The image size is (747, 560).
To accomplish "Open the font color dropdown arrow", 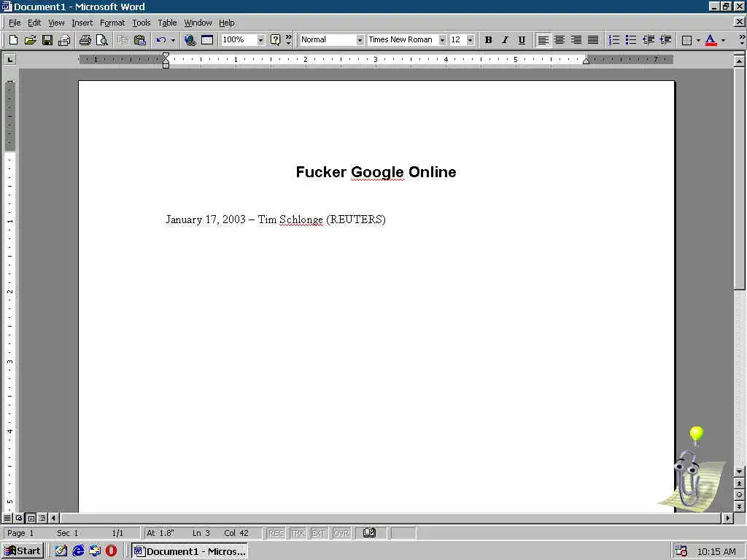I will (x=723, y=40).
